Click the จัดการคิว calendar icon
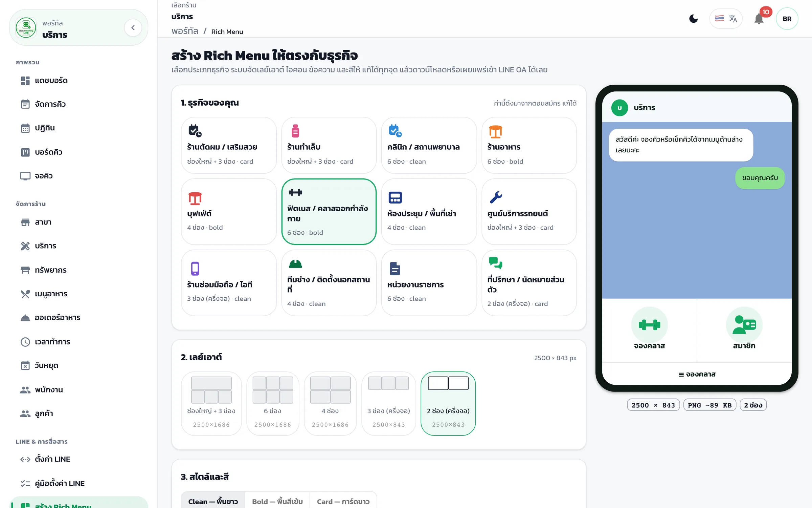Viewport: 812px width, 508px height. (x=25, y=104)
